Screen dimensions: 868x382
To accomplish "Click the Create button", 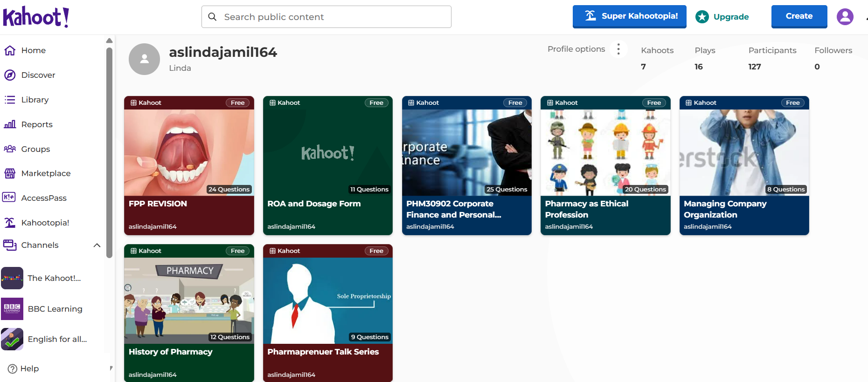I will point(799,17).
